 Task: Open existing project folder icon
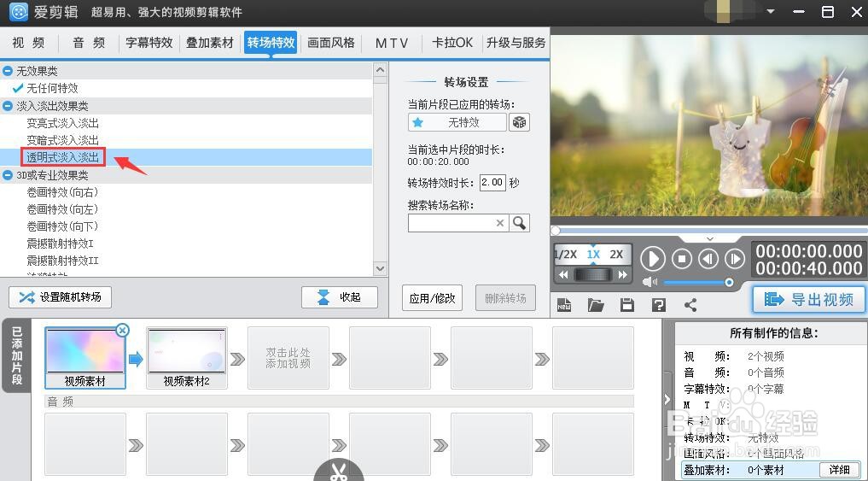(x=596, y=305)
